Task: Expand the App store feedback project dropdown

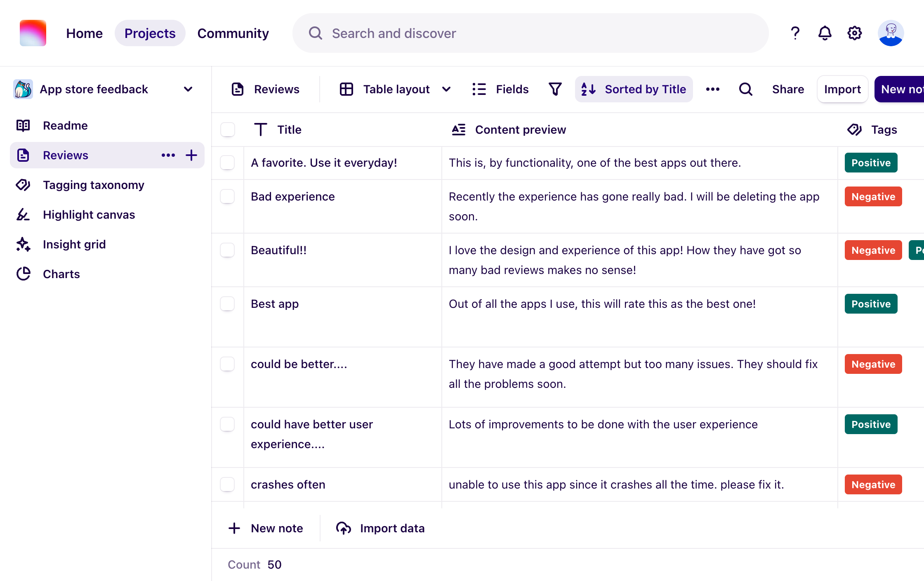Action: pyautogui.click(x=188, y=89)
